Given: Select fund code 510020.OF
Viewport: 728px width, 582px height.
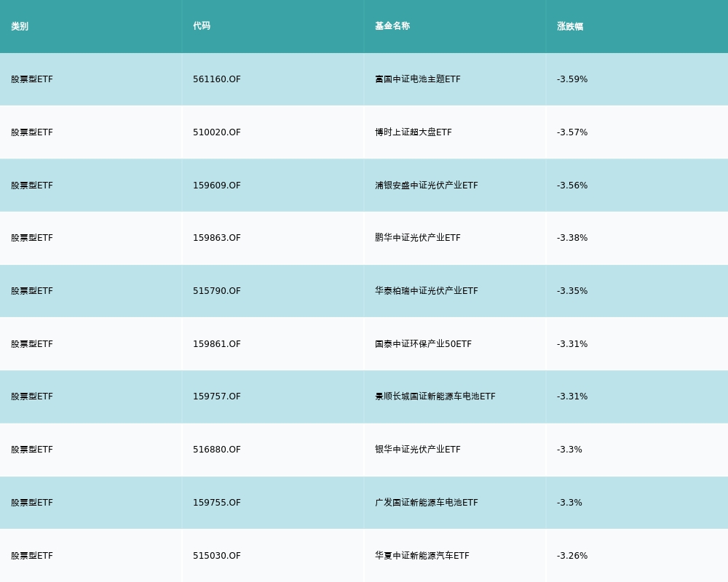Looking at the screenshot, I should tap(217, 132).
